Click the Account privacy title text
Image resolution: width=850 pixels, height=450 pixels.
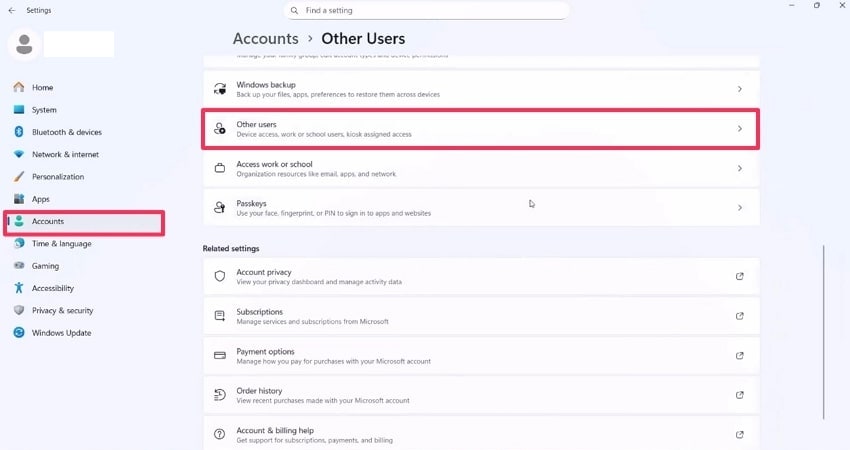(263, 272)
